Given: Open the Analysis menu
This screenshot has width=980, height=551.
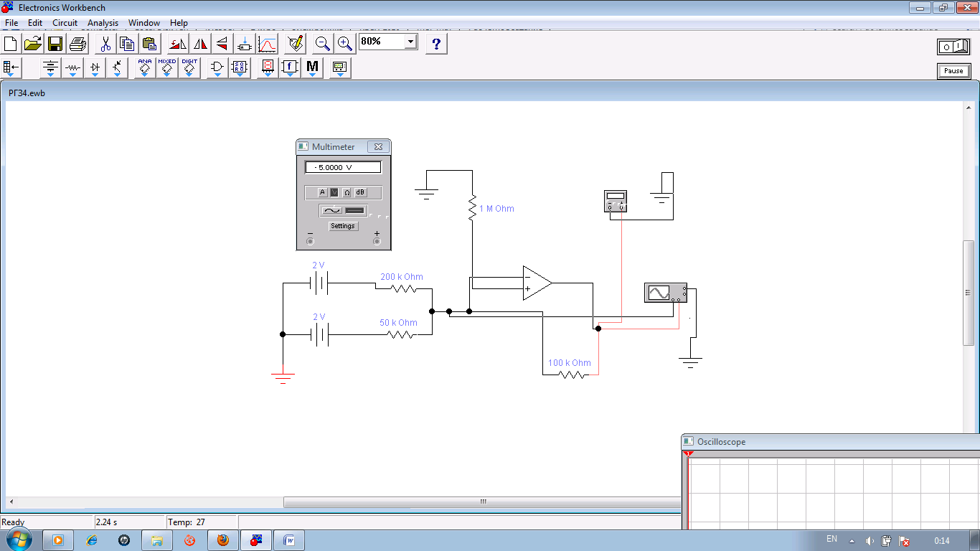Looking at the screenshot, I should click(x=103, y=23).
